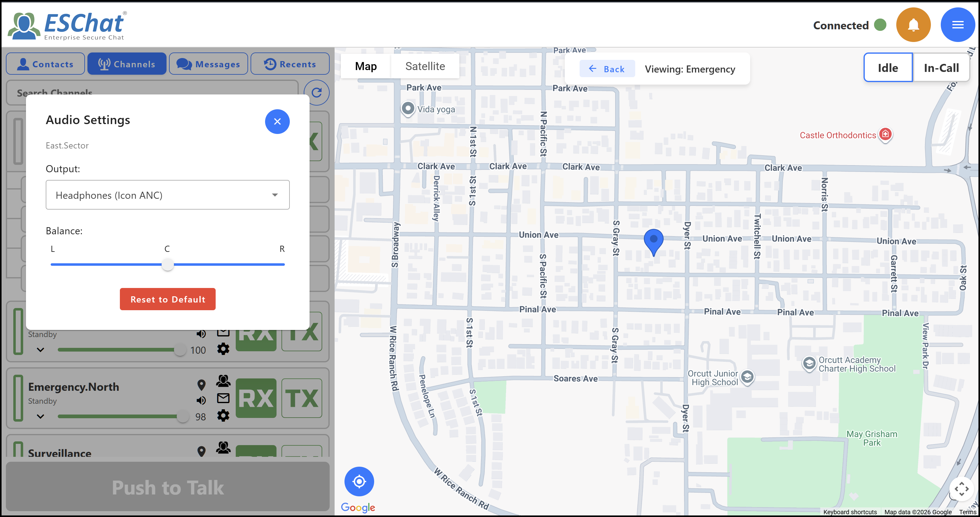
Task: Select the Idle status filter
Action: [888, 68]
